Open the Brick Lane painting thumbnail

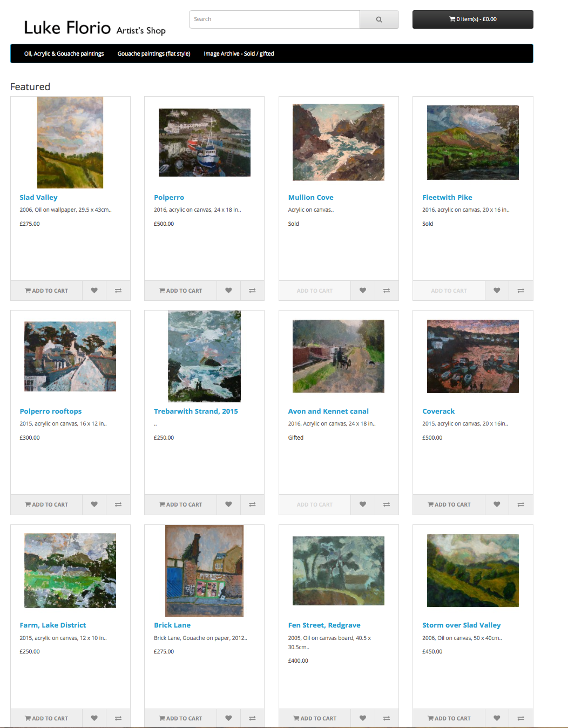204,571
